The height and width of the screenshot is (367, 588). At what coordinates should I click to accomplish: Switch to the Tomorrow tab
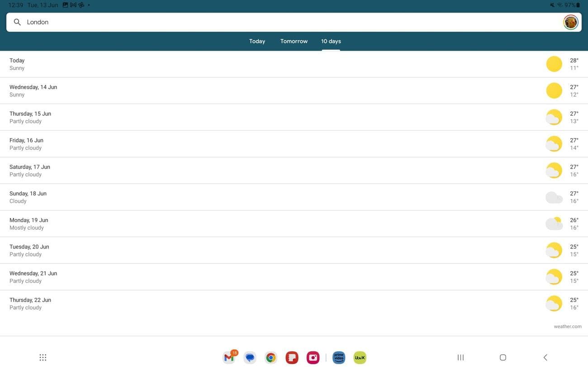tap(294, 40)
